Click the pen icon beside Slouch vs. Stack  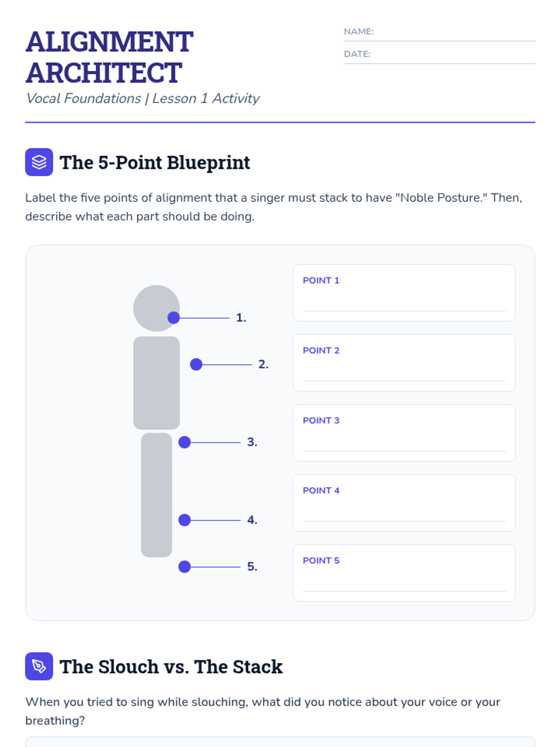coord(39,666)
